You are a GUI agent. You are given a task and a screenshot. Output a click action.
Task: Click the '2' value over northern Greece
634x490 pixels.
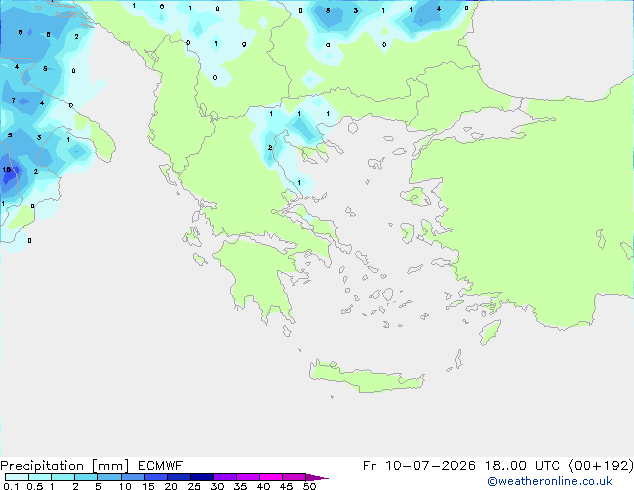click(x=270, y=148)
